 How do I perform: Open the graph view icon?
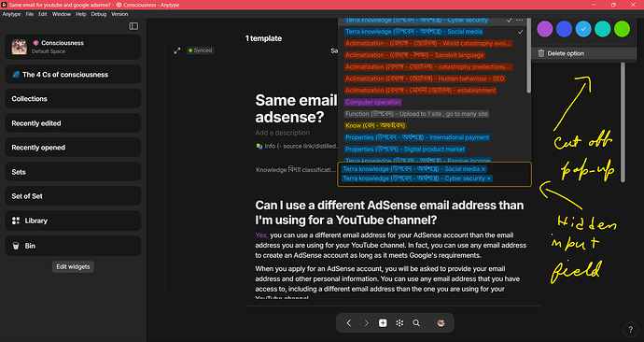(399, 323)
